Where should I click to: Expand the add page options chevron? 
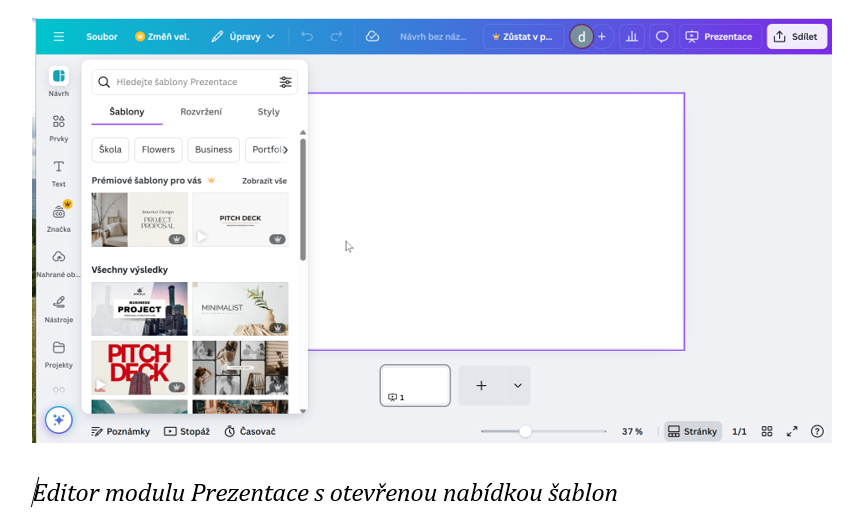[x=517, y=386]
